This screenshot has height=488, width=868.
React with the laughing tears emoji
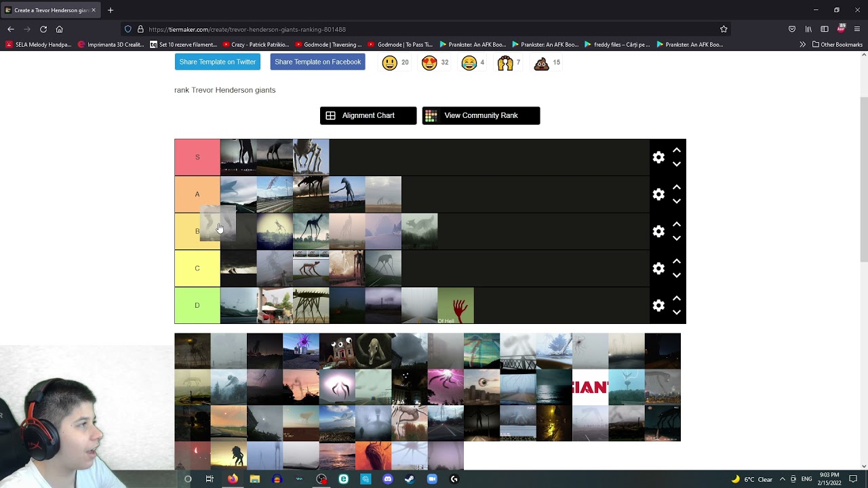point(469,63)
